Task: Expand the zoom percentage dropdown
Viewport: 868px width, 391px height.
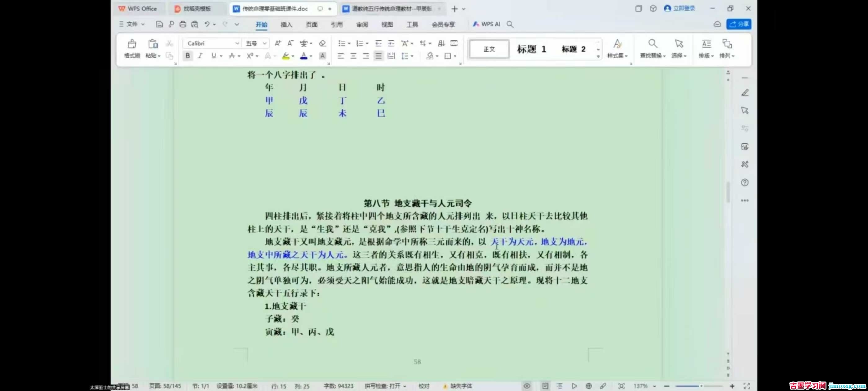Action: coord(654,386)
